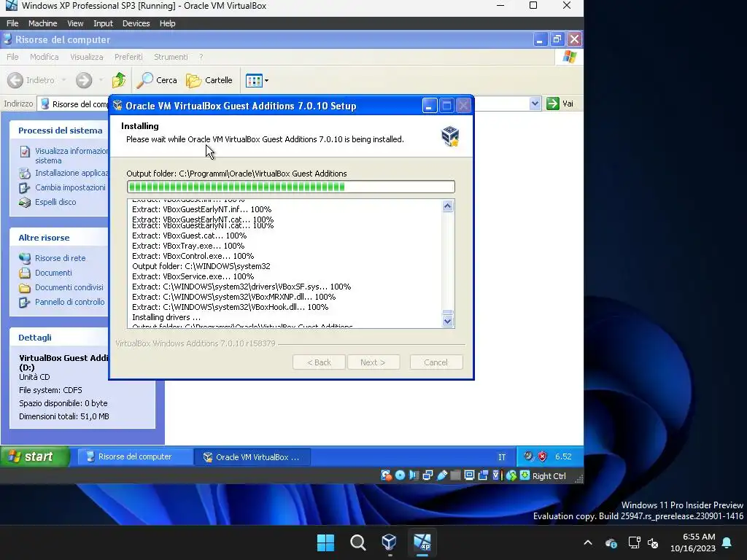The height and width of the screenshot is (560, 747).
Task: Open the views dropdown arrow in Explorer toolbar
Action: click(266, 80)
